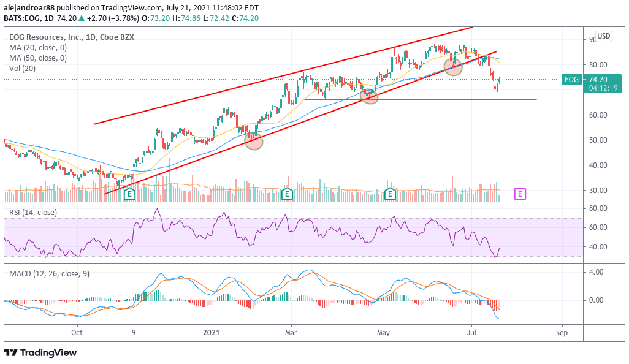Screen dimensions: 629x364
Task: Select the Vol (20) indicator legend
Action: [23, 68]
